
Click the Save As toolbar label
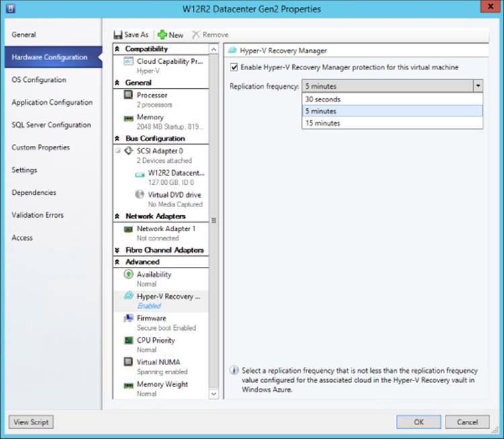point(136,35)
